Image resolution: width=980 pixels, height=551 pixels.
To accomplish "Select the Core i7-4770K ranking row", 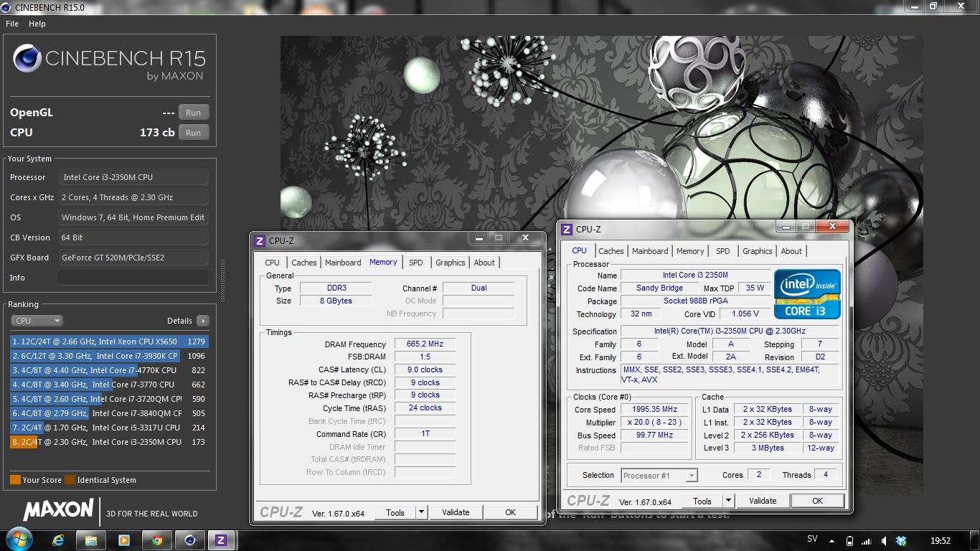I will (x=109, y=370).
